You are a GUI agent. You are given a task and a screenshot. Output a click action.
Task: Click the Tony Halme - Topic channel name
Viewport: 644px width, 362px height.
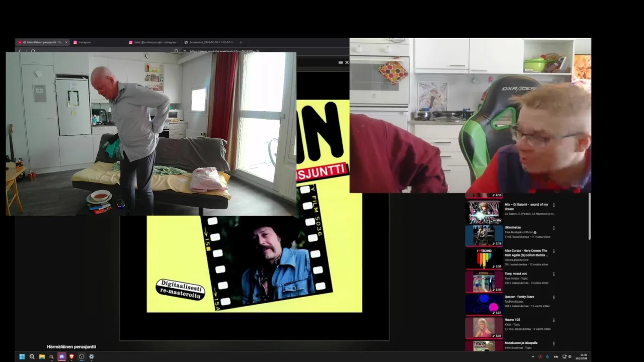tap(516, 279)
